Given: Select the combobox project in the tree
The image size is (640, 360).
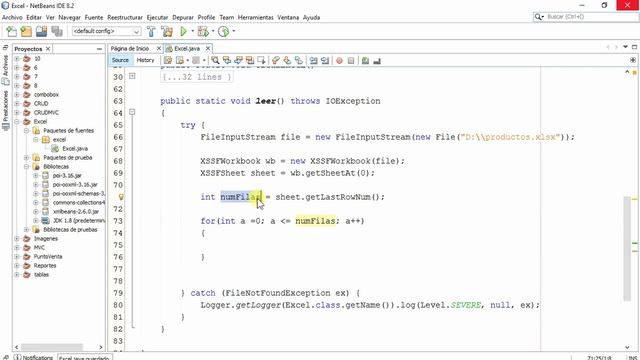Looking at the screenshot, I should (x=46, y=95).
